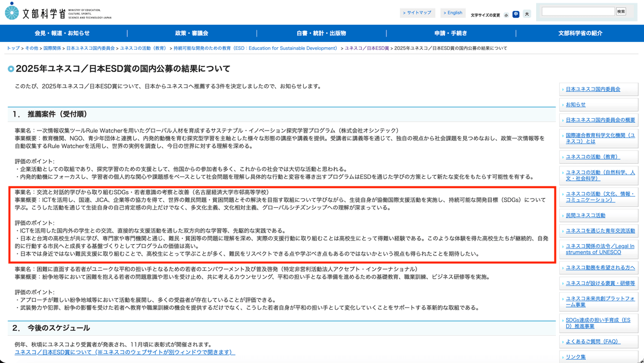644x363 pixels.
Task: Open the 白書・統計・出版物 menu
Action: point(321,33)
